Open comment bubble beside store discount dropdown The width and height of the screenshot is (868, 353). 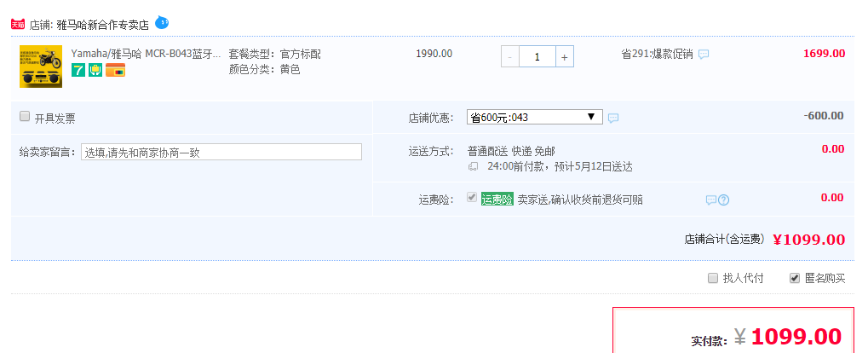click(x=613, y=118)
